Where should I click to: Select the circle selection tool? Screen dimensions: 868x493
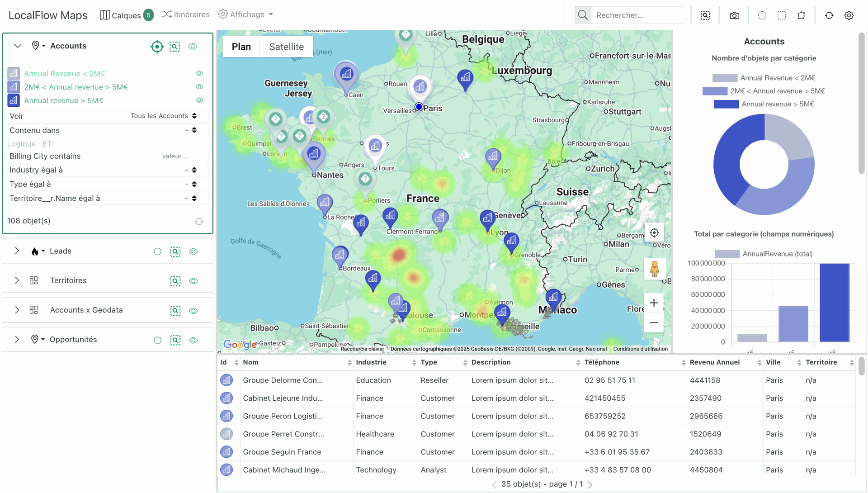pos(762,15)
